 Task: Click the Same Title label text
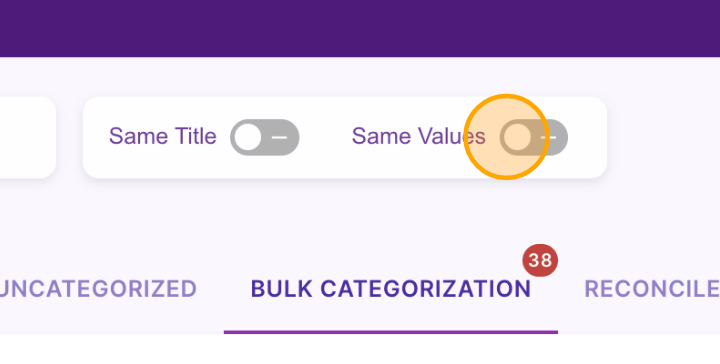[x=163, y=136]
